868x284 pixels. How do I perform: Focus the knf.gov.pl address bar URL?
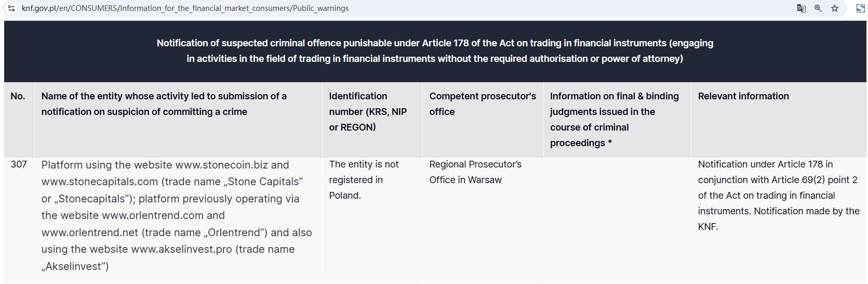click(x=185, y=8)
